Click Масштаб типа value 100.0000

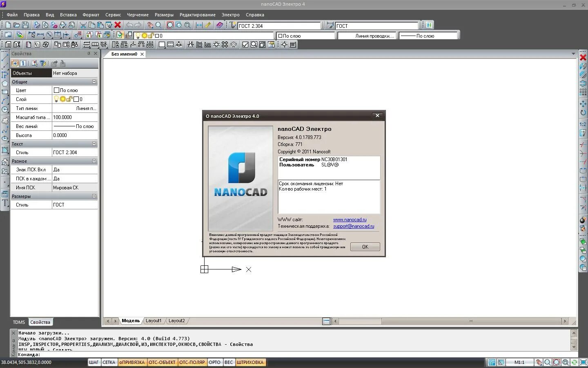tap(75, 117)
